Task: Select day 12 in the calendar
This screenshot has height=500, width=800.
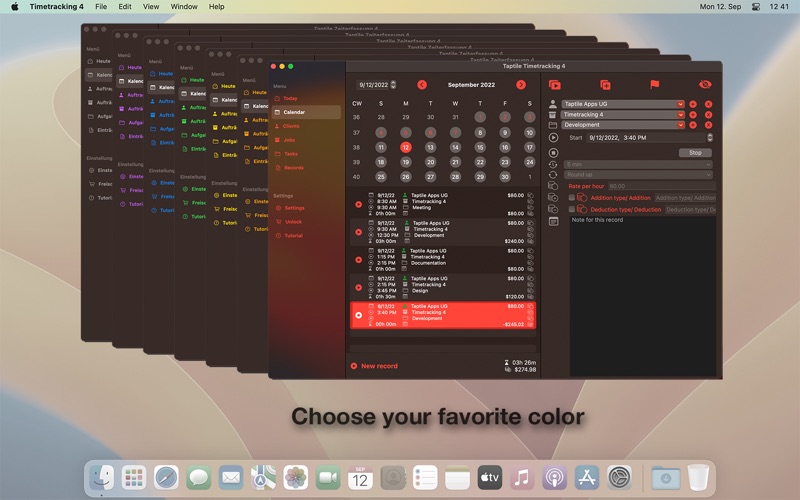Action: [406, 147]
